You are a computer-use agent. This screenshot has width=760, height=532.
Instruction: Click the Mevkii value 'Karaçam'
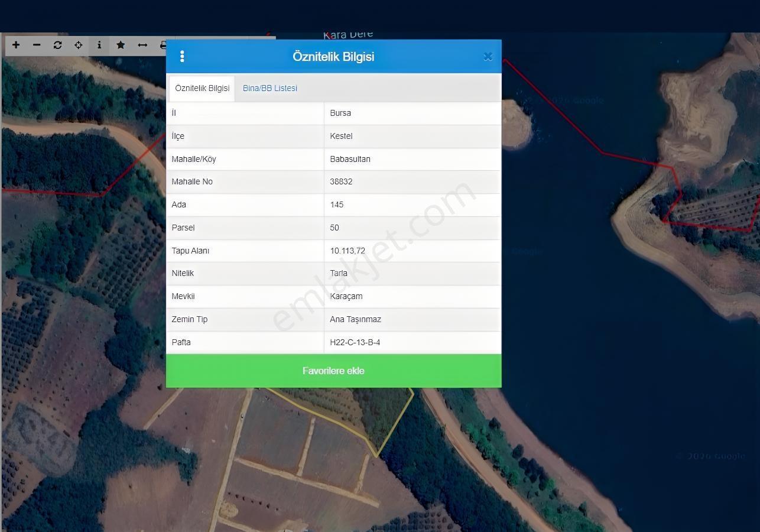(346, 296)
